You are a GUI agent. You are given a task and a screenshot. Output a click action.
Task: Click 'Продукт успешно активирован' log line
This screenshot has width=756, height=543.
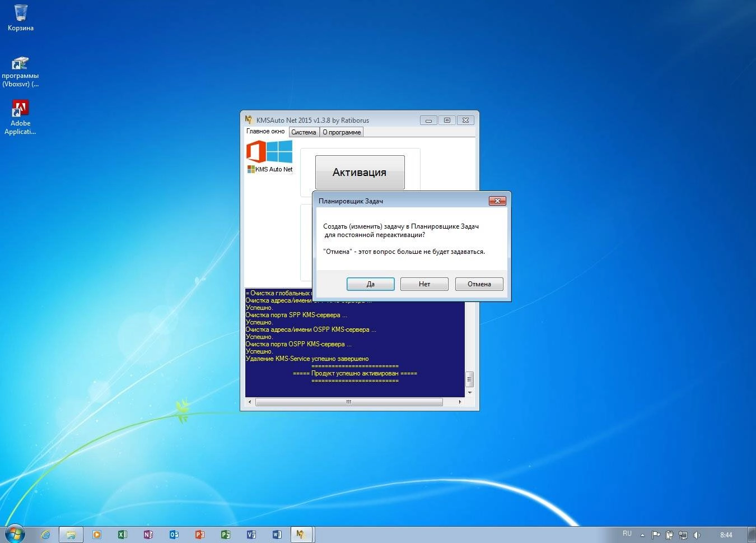[x=355, y=373]
